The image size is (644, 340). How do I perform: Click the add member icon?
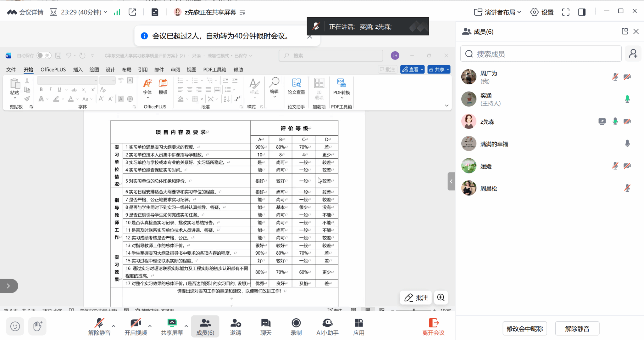pos(633,54)
